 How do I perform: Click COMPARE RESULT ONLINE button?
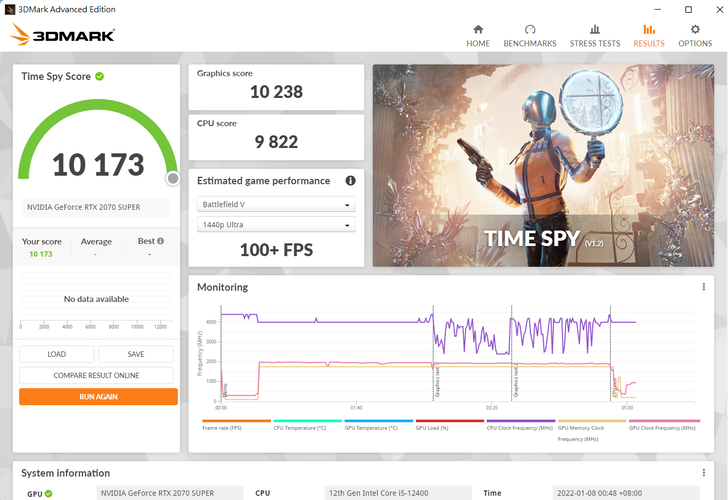96,375
